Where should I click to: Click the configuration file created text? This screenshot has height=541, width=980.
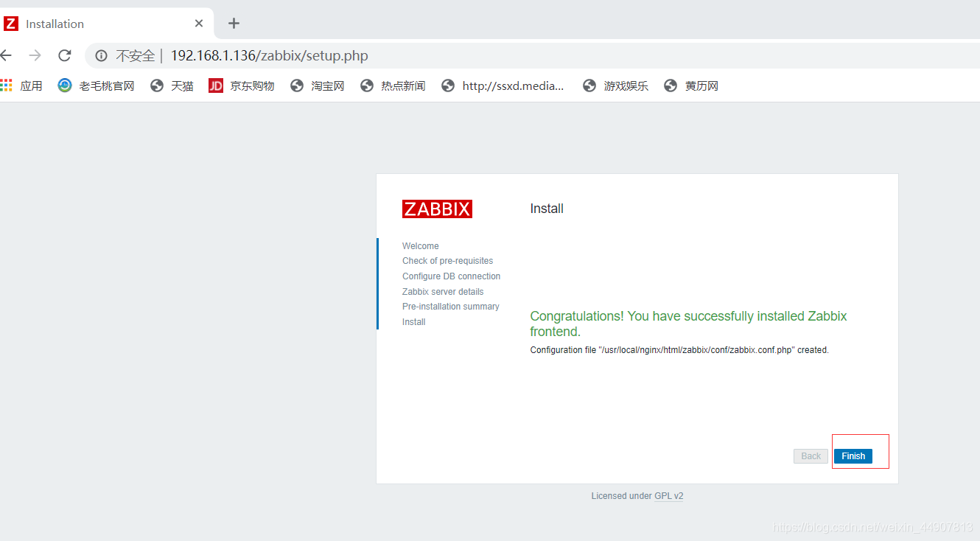[x=679, y=350]
